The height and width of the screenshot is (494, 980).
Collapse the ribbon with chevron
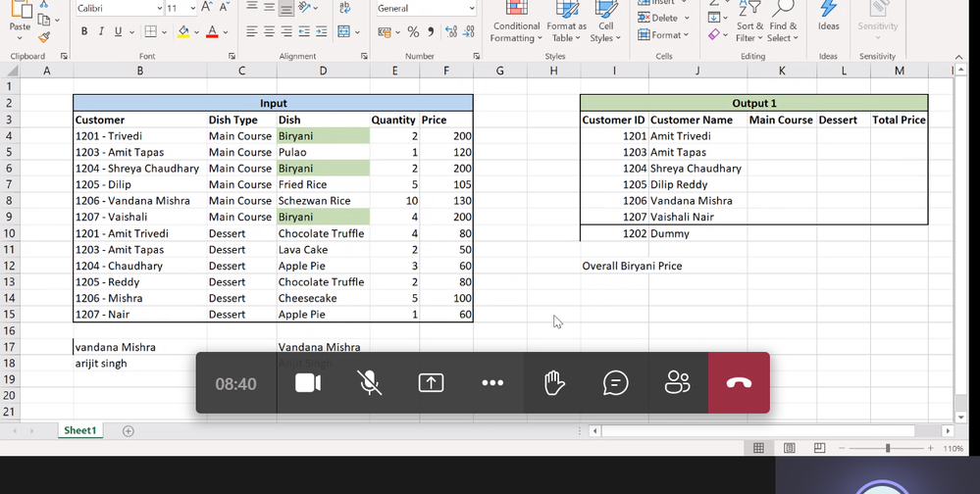coord(958,56)
